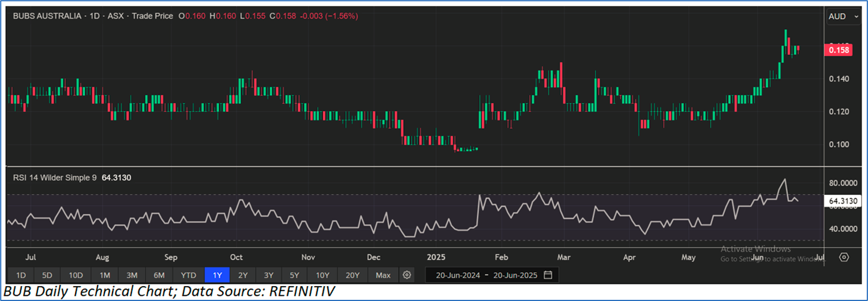
Task: Click the highlighted 1Y range button
Action: click(217, 275)
